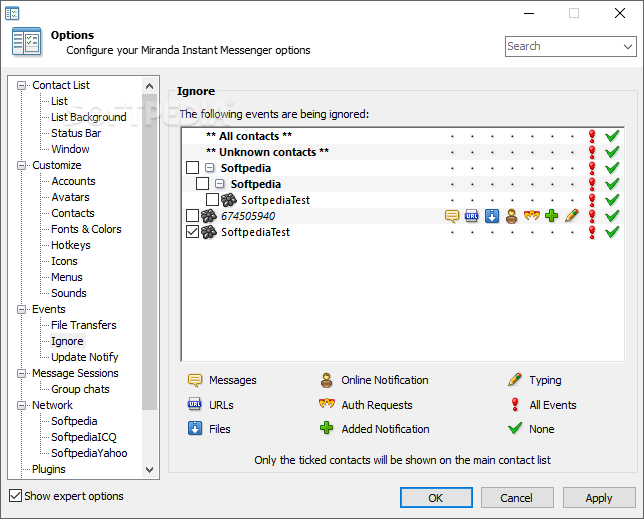Collapse nested Softpedia subgroup

pos(220,184)
